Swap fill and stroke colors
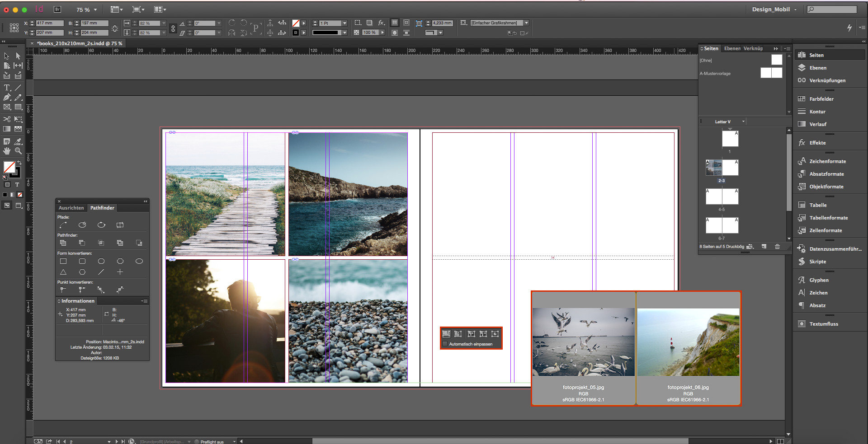Screen dimensions: 868x444 (19, 163)
